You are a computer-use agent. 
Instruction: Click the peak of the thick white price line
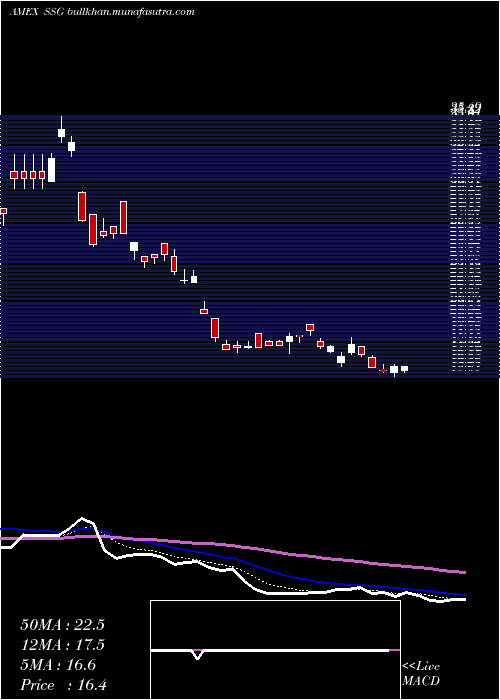click(x=82, y=519)
